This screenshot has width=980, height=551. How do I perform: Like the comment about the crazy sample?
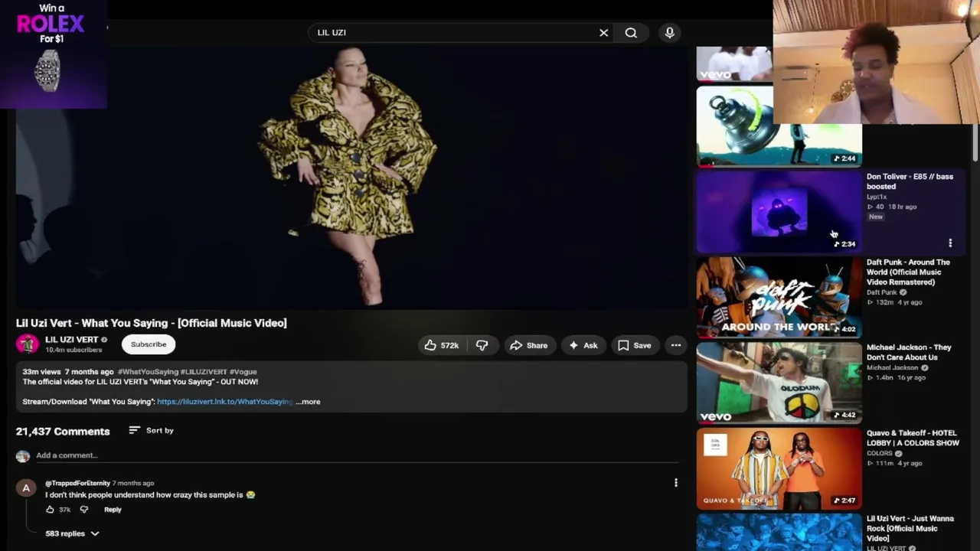coord(50,510)
